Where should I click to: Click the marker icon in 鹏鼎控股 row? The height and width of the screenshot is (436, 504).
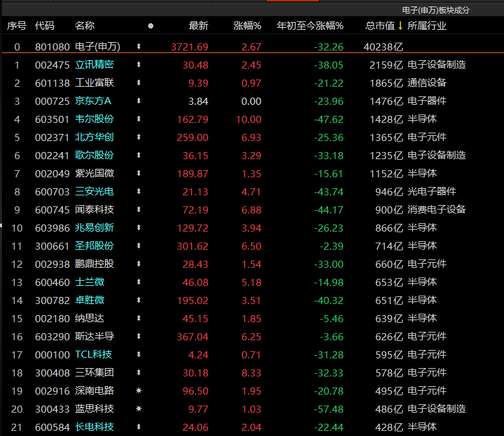[x=138, y=264]
